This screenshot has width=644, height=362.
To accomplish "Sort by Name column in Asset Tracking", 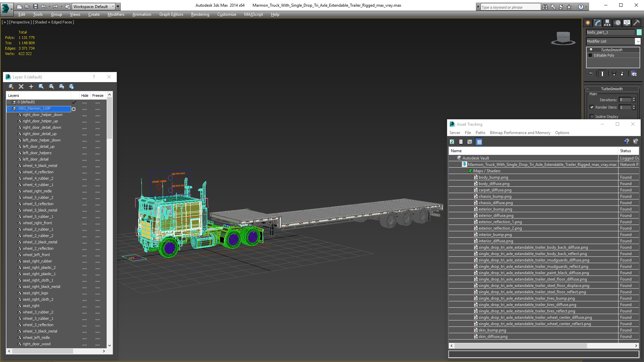I will pos(533,151).
